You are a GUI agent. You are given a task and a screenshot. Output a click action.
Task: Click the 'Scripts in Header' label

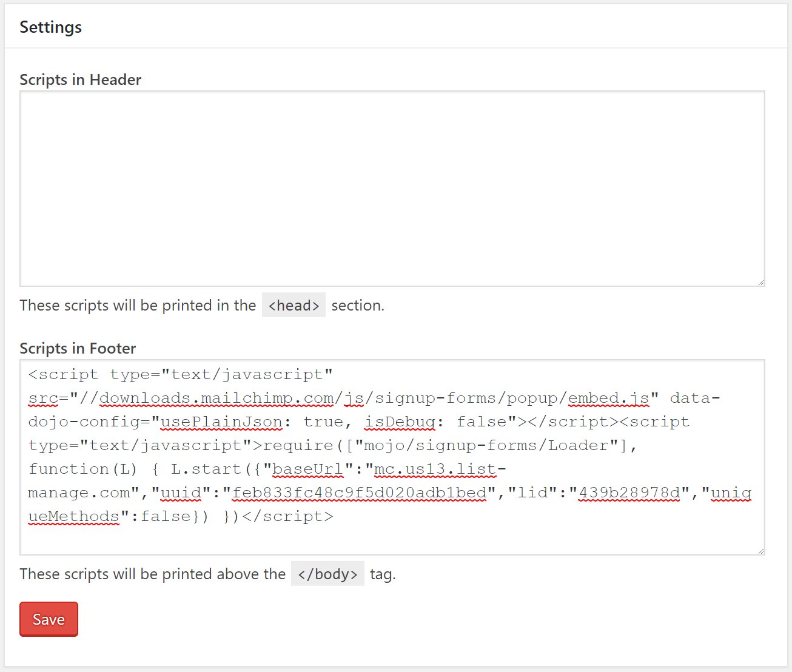pyautogui.click(x=80, y=79)
